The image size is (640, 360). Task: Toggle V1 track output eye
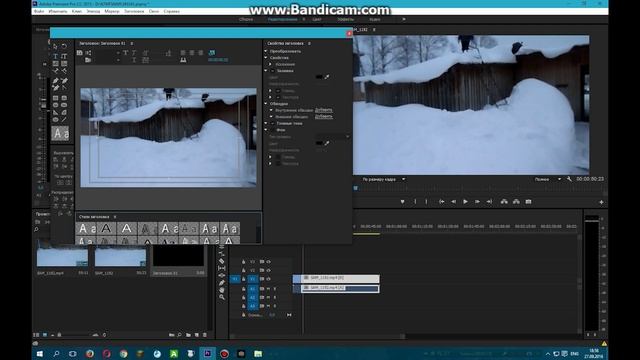tap(269, 279)
